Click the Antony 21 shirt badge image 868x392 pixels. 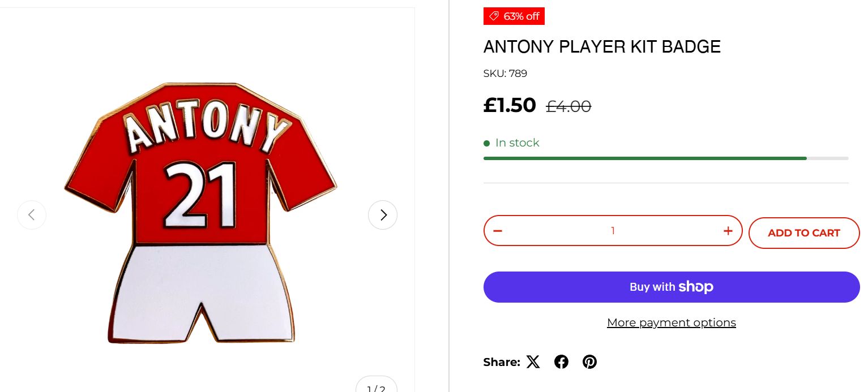click(x=201, y=212)
